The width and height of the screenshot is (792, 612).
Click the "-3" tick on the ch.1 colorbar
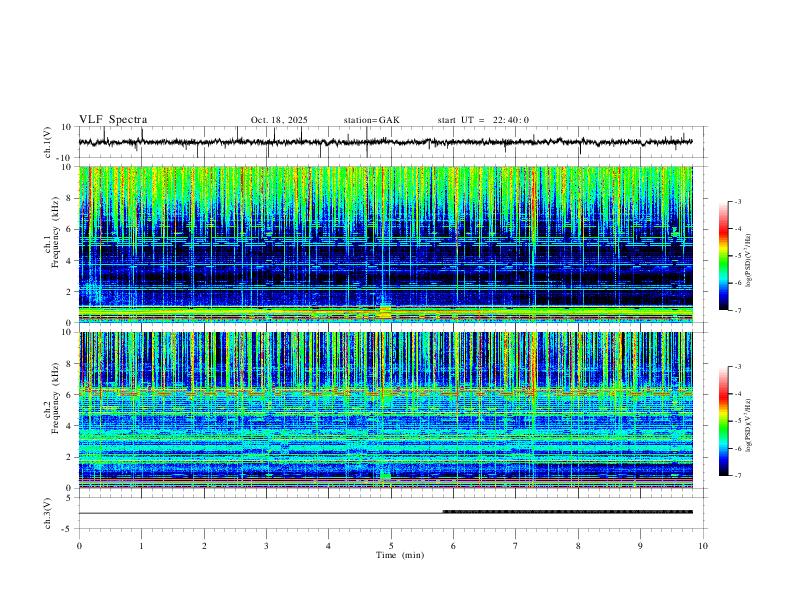pyautogui.click(x=738, y=201)
